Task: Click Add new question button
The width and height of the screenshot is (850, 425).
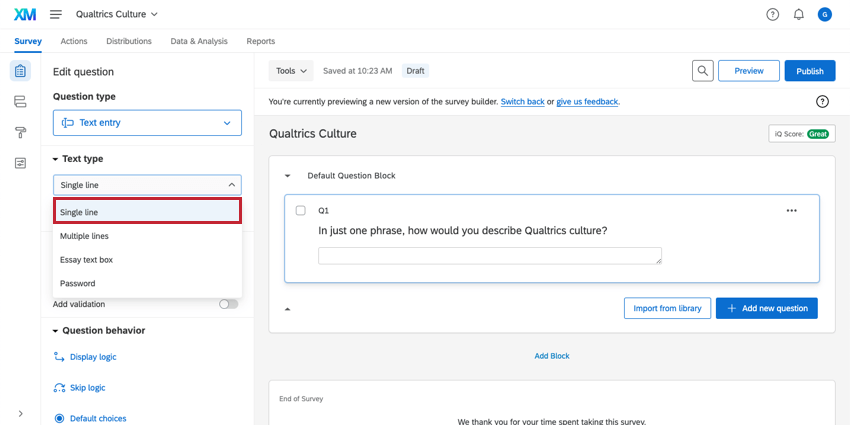Action: point(767,308)
